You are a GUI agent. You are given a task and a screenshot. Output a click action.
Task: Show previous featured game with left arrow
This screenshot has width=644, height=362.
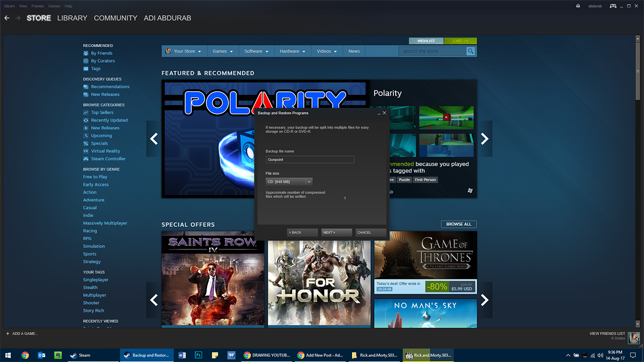click(153, 139)
